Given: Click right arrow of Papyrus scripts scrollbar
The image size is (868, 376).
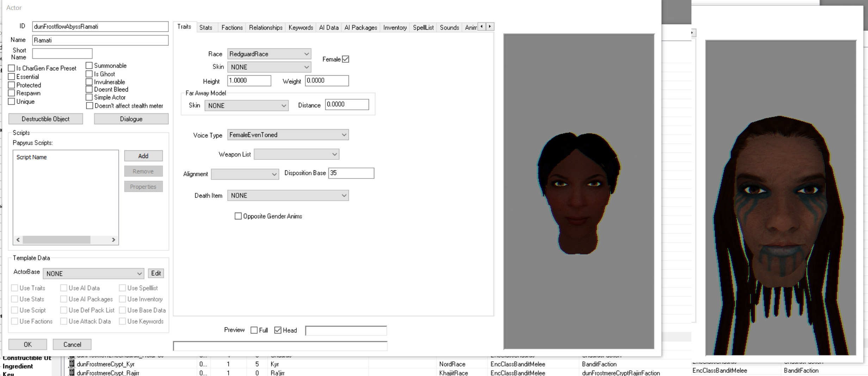Looking at the screenshot, I should coord(113,240).
